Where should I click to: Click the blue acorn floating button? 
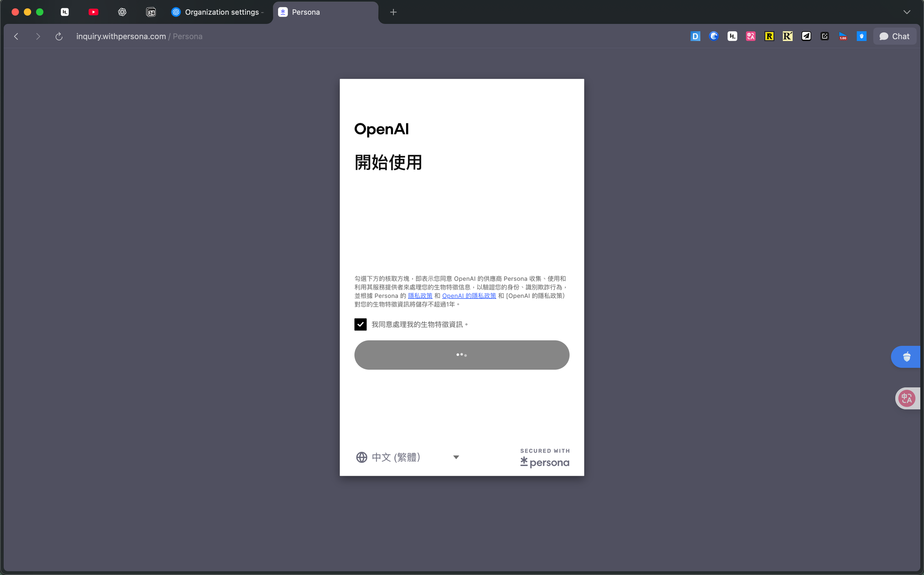tap(906, 357)
